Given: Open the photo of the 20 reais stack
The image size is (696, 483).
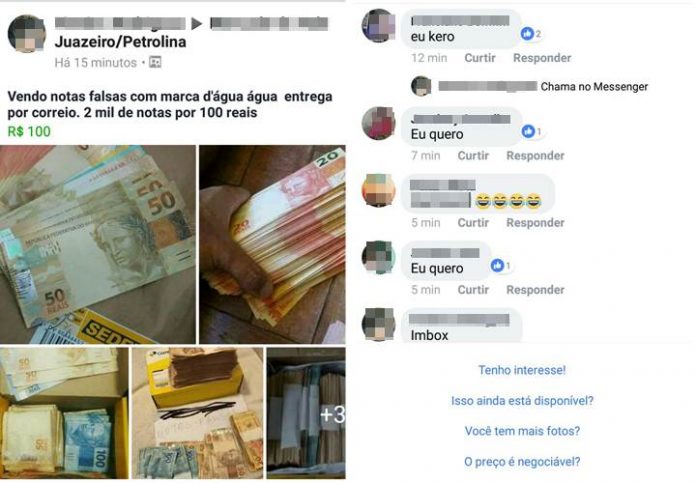Looking at the screenshot, I should click(272, 244).
